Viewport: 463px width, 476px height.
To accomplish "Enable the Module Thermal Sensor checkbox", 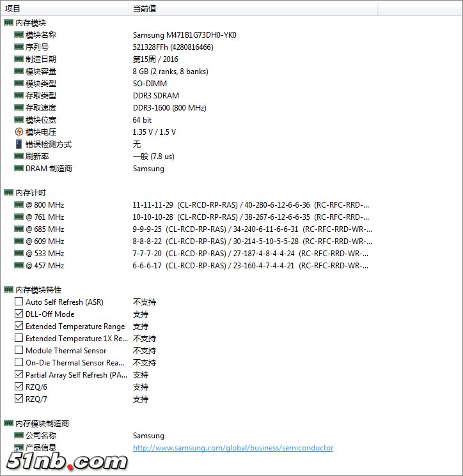I will (x=19, y=351).
